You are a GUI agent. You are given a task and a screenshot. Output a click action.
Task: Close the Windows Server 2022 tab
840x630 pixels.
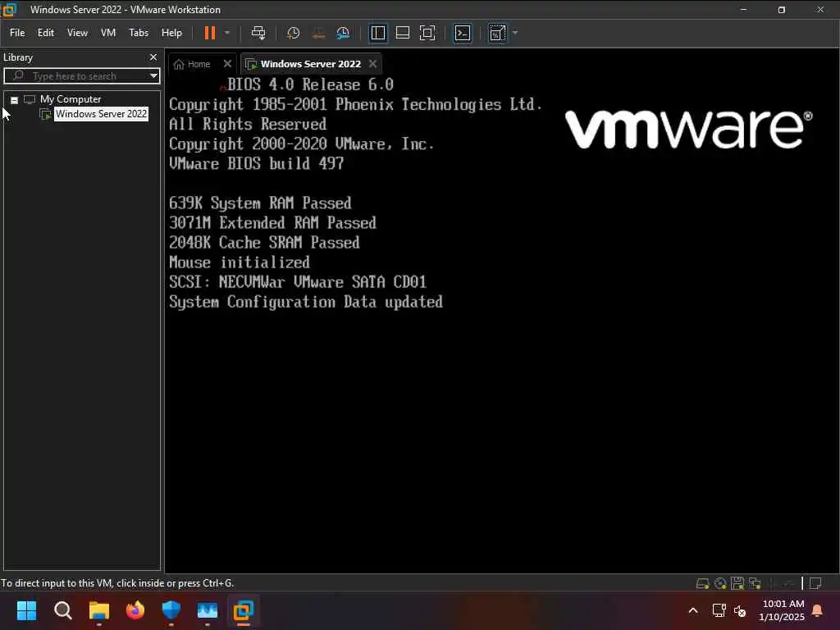tap(373, 64)
